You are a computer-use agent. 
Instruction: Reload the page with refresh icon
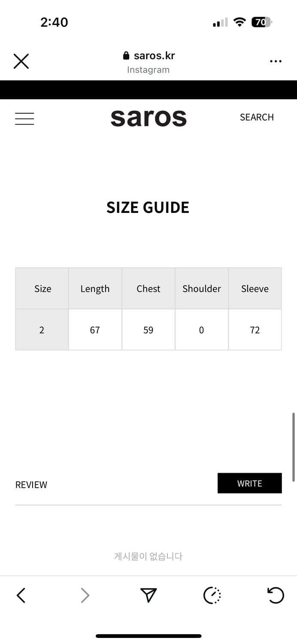[x=275, y=595]
